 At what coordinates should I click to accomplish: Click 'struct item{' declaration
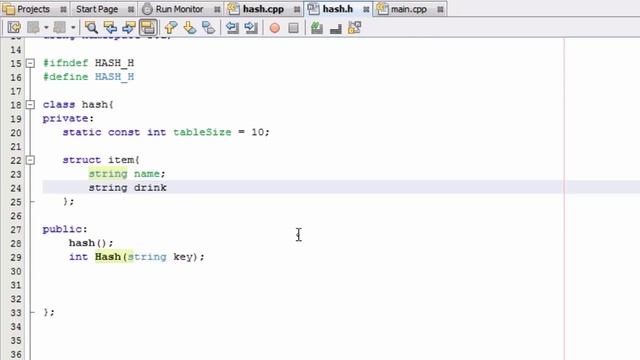coord(101,160)
